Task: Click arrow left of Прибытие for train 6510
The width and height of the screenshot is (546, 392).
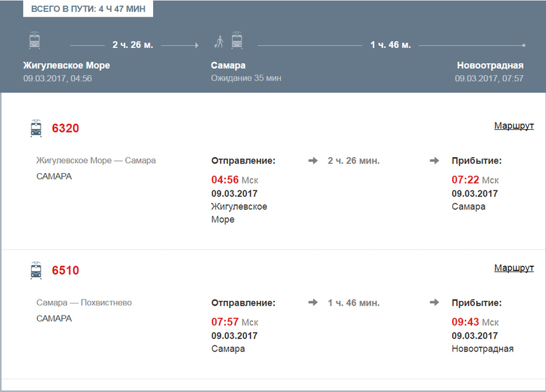Action: click(x=434, y=302)
